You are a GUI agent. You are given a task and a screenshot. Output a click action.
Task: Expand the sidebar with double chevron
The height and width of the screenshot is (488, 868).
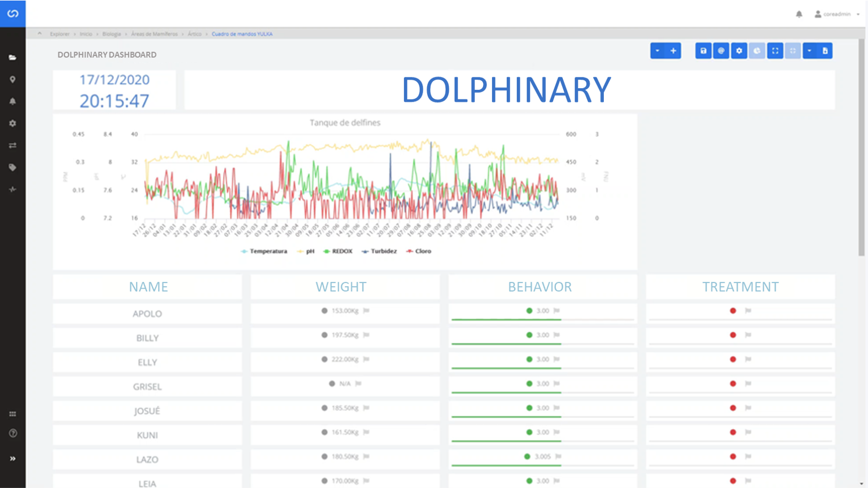click(x=12, y=459)
